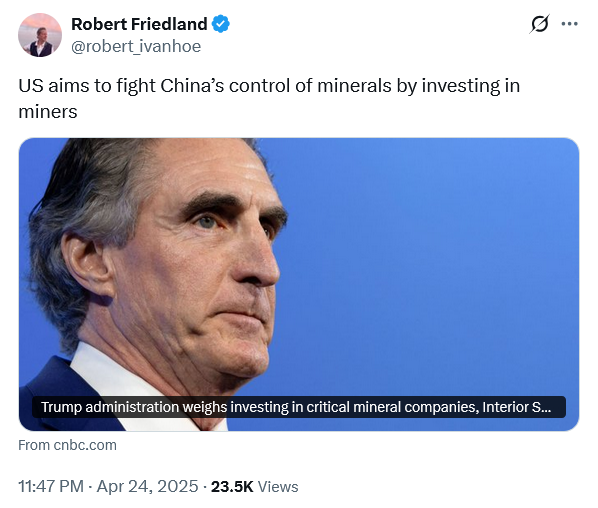Click the 11:47 PM timestamp
598x508 pixels.
[x=51, y=486]
